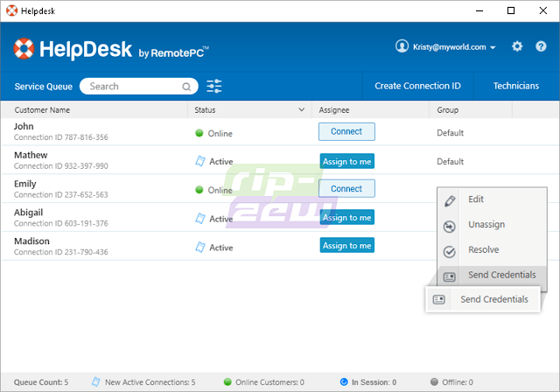Click the card icon in Send Credentials tooltip
560x392 pixels.
(x=438, y=299)
